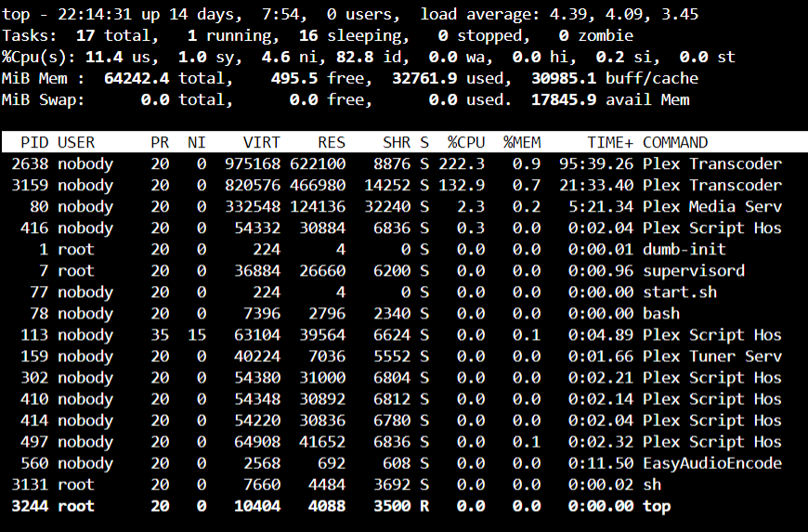The image size is (808, 532).
Task: Click the 30985.1 buff/cache value
Action: [x=564, y=78]
